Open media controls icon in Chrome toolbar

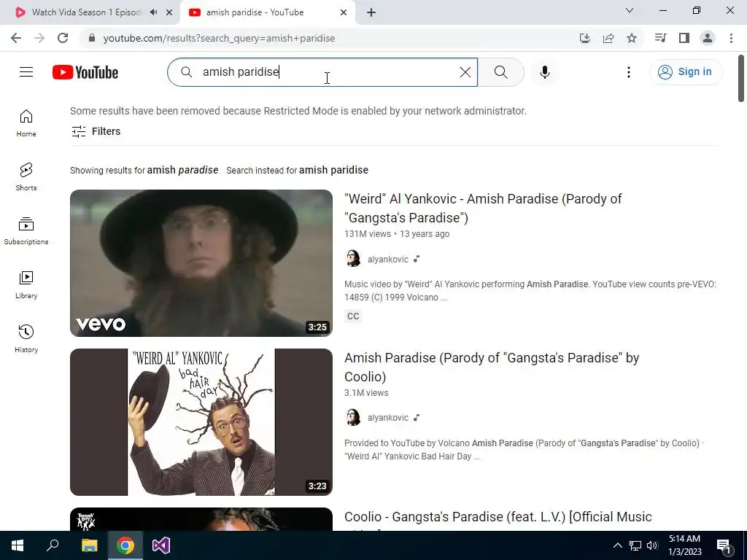point(660,38)
